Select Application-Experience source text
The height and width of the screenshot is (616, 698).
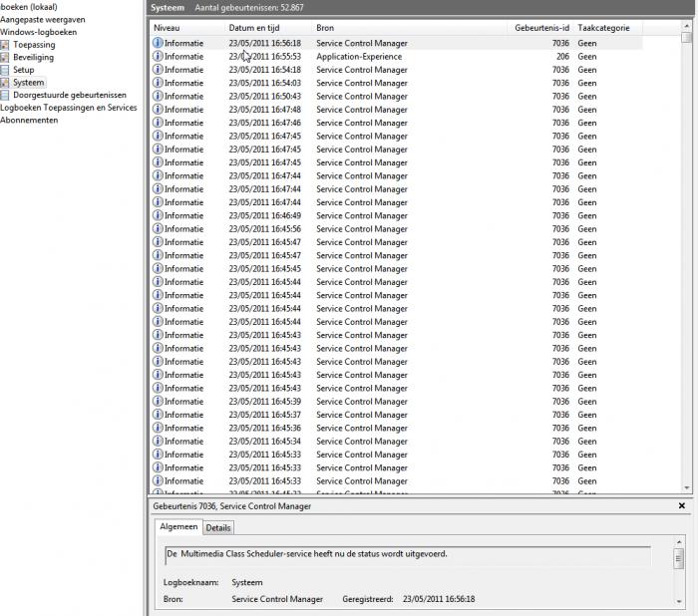pyautogui.click(x=359, y=57)
